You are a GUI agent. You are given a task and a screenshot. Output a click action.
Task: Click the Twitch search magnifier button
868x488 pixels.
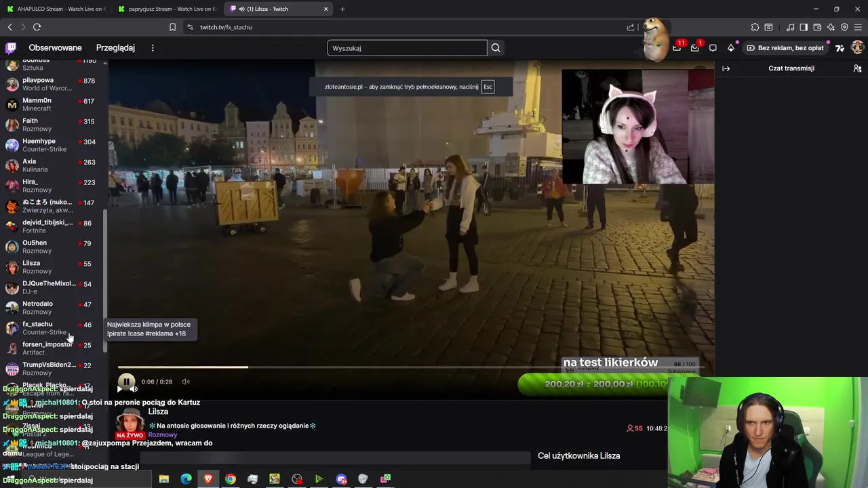(496, 48)
